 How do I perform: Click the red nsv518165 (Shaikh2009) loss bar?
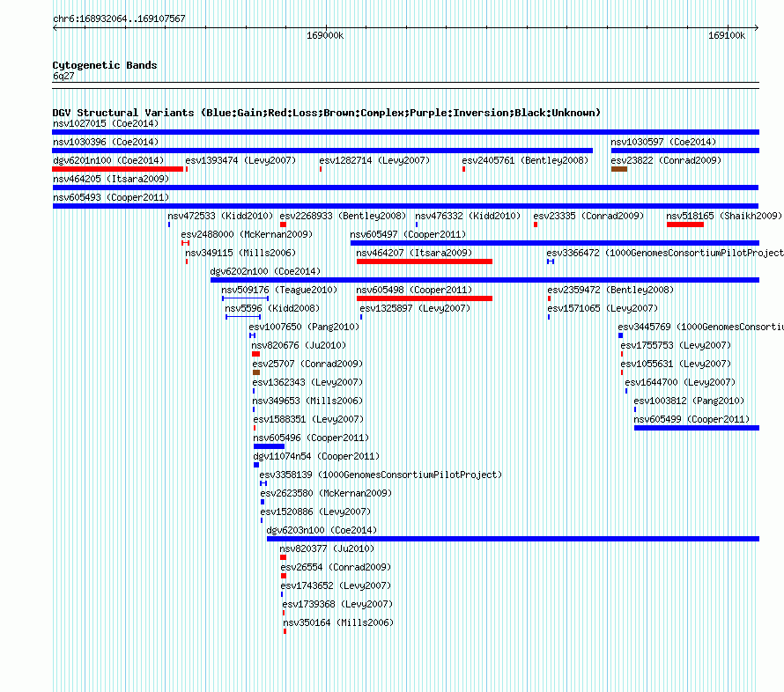coord(685,225)
